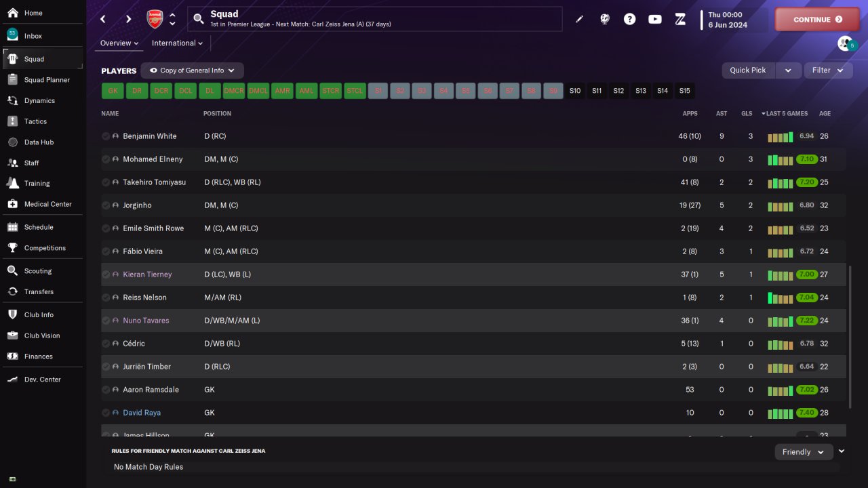
Task: Expand the Overview dropdown
Action: [x=119, y=43]
